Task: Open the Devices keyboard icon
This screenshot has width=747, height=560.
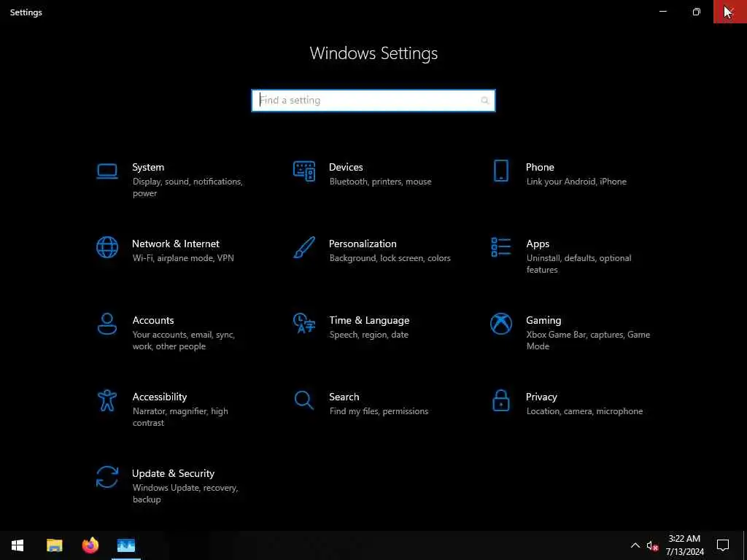Action: [304, 171]
